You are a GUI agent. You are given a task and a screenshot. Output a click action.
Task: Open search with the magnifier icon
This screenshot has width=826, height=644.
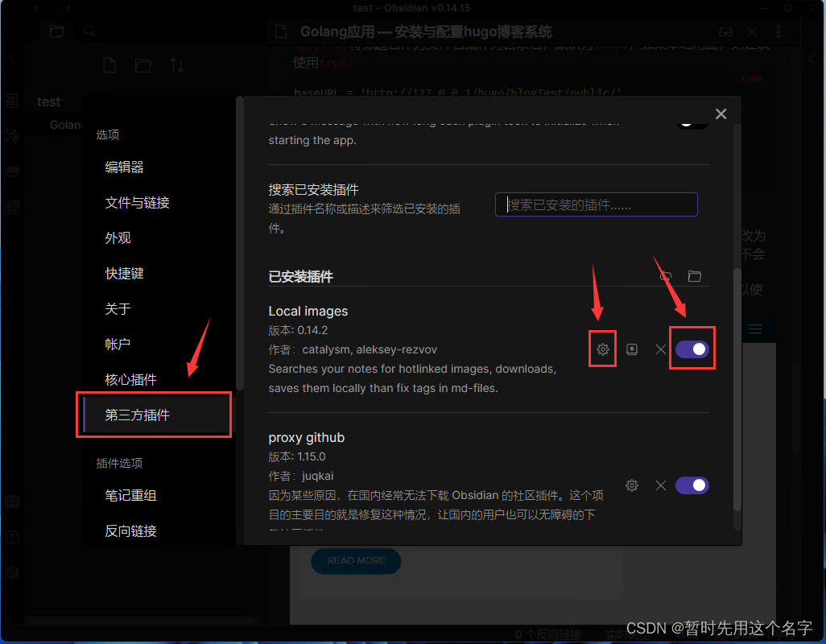[89, 31]
